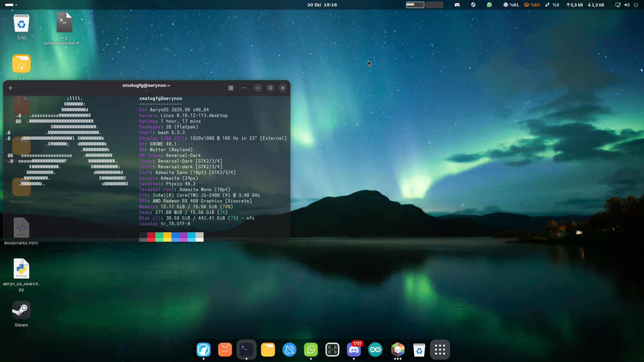Open the terminal three-dot main menu

[245, 88]
